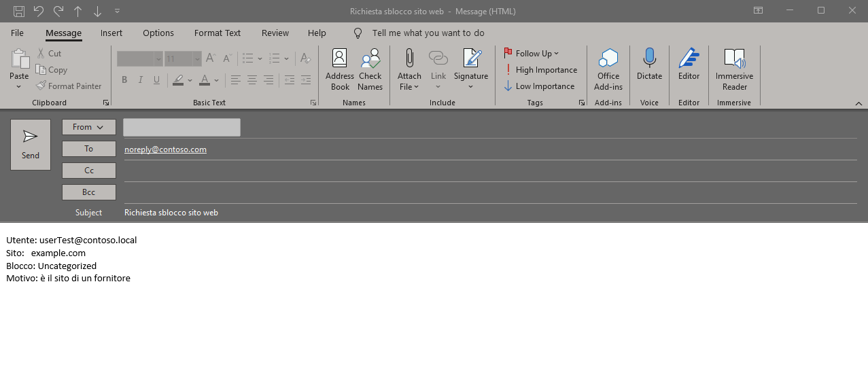The width and height of the screenshot is (868, 373).
Task: Clear all formatting
Action: pyautogui.click(x=305, y=58)
